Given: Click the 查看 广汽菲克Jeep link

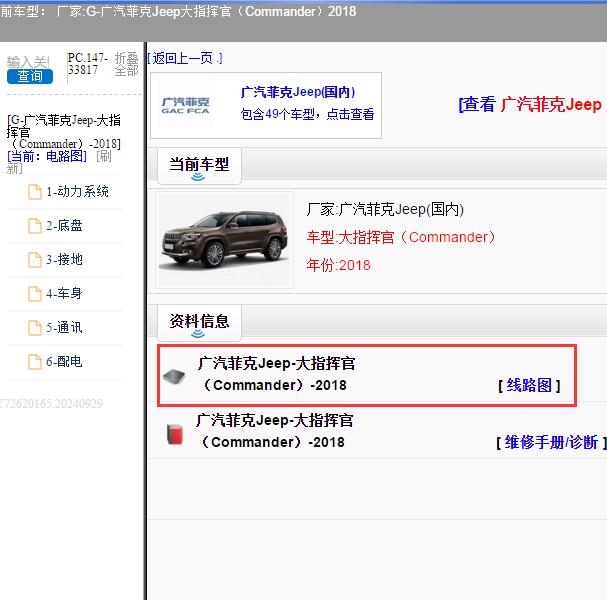Looking at the screenshot, I should pyautogui.click(x=530, y=105).
